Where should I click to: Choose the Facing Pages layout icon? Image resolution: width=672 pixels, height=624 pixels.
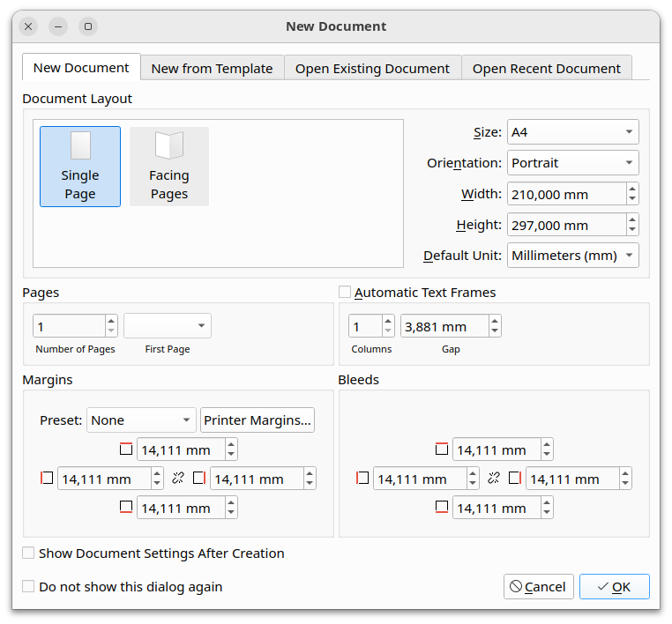pos(168,167)
